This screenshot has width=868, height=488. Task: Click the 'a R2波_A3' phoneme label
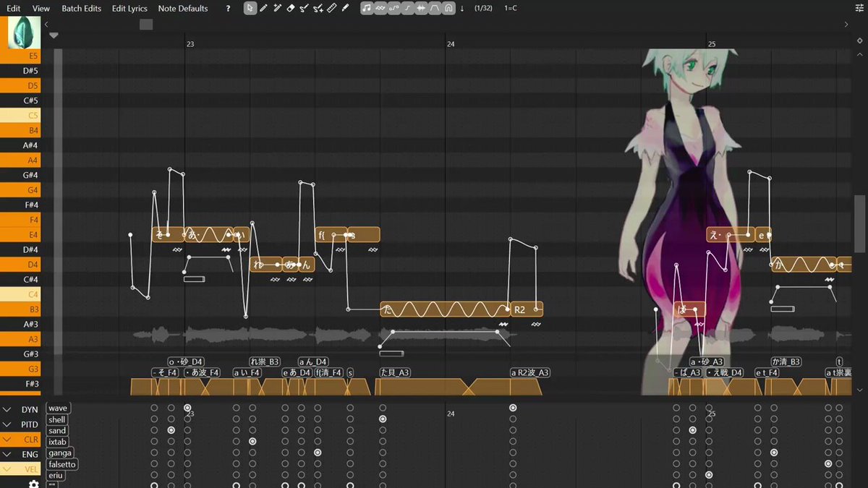pyautogui.click(x=530, y=373)
